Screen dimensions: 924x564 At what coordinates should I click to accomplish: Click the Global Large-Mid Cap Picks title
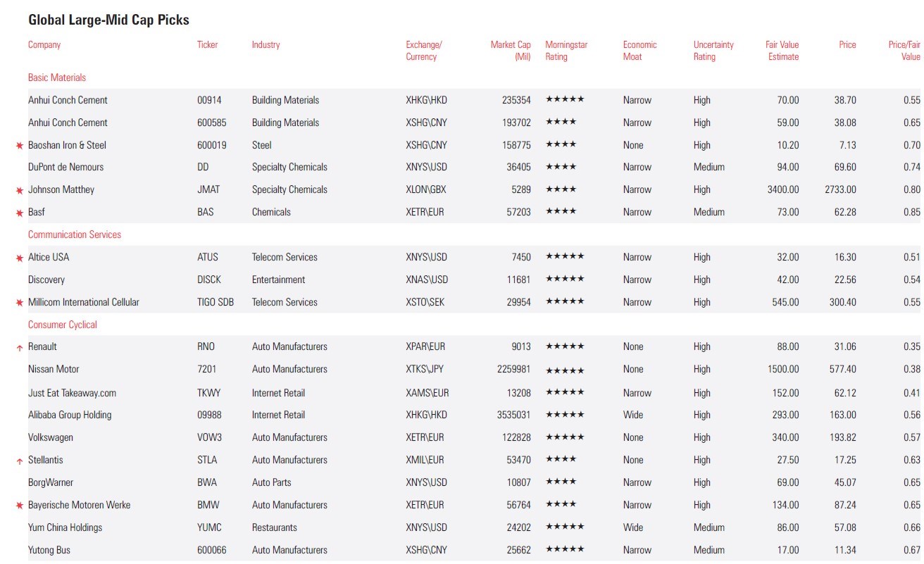pos(108,20)
